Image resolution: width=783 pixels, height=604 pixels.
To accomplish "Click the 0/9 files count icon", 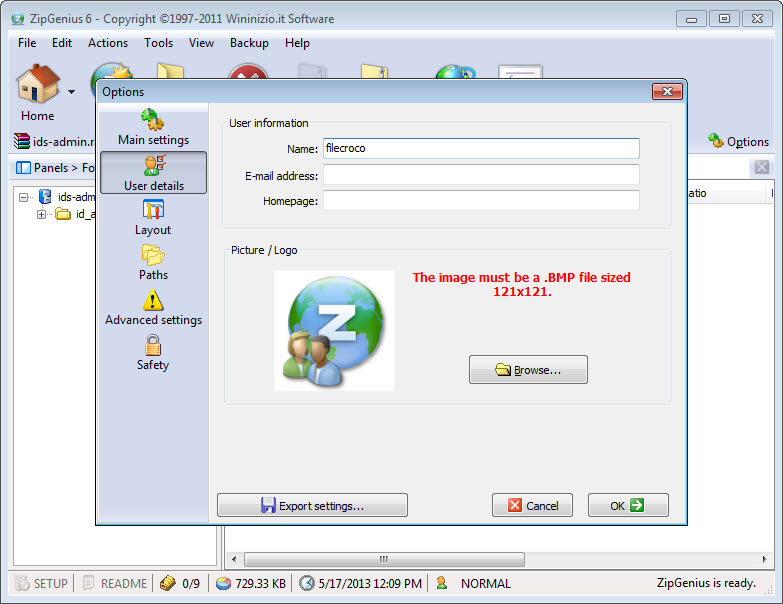I will pyautogui.click(x=168, y=583).
